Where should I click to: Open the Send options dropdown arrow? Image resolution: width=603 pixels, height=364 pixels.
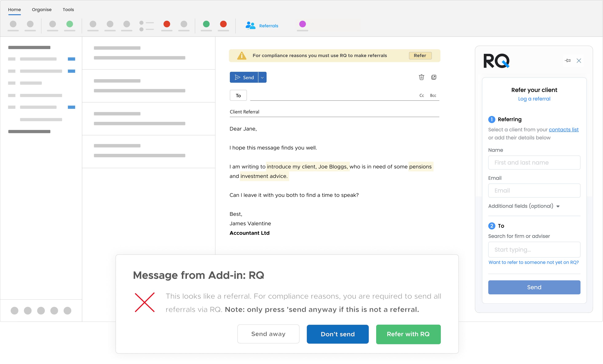[262, 77]
